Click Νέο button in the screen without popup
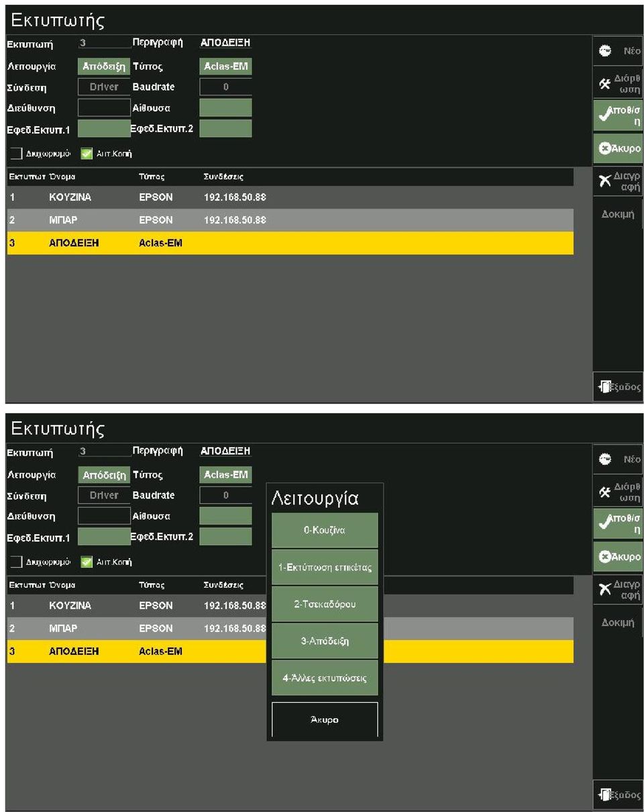 [618, 51]
